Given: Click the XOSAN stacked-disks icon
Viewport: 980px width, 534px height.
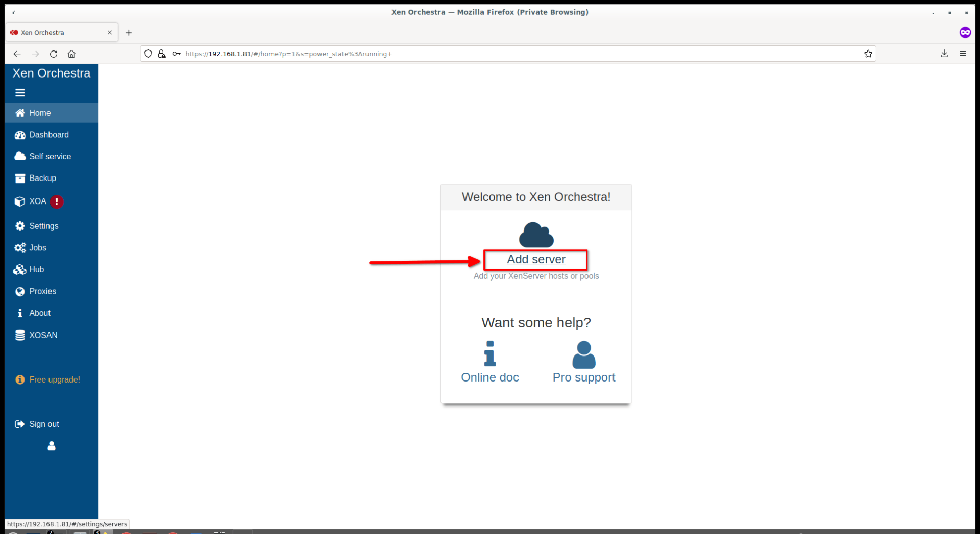Looking at the screenshot, I should click(19, 335).
